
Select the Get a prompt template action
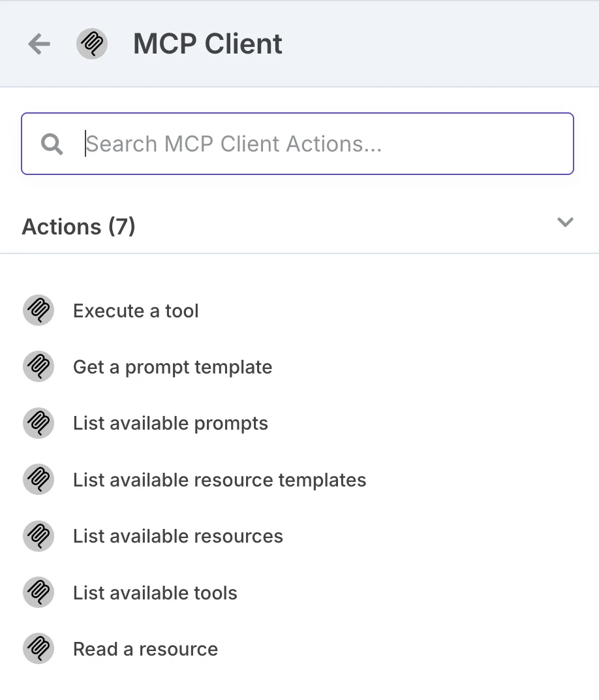tap(172, 366)
